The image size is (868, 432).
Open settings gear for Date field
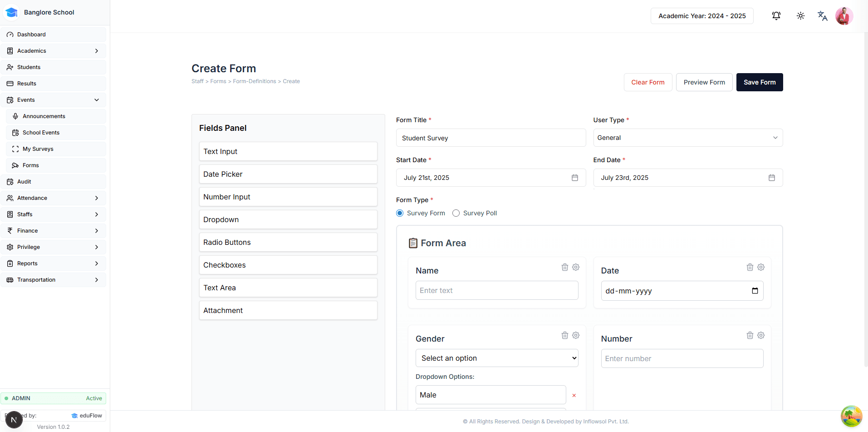tap(761, 267)
